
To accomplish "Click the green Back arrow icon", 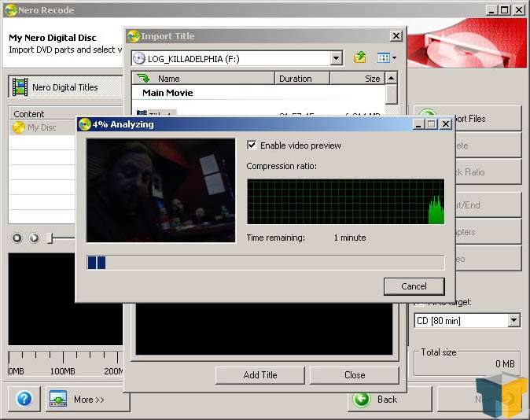I will point(362,400).
